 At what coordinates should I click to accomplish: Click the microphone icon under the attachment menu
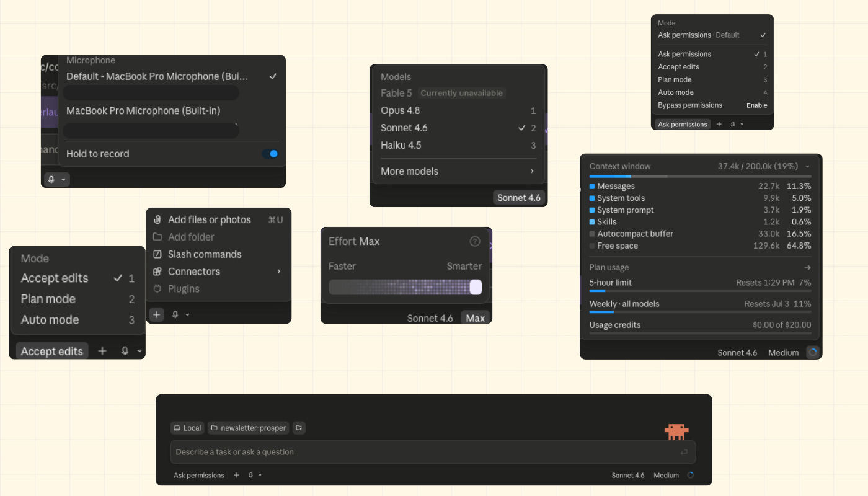[175, 314]
